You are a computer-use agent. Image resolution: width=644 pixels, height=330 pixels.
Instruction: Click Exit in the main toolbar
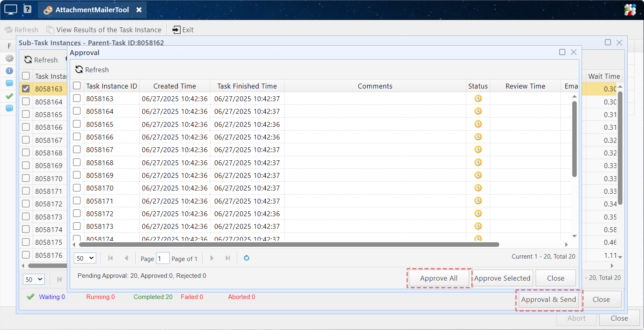[183, 30]
